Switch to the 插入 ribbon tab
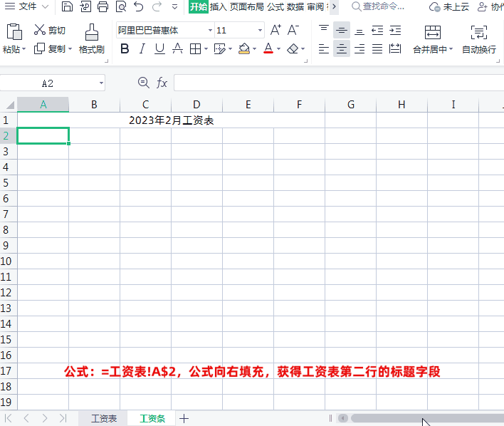 (x=219, y=6)
